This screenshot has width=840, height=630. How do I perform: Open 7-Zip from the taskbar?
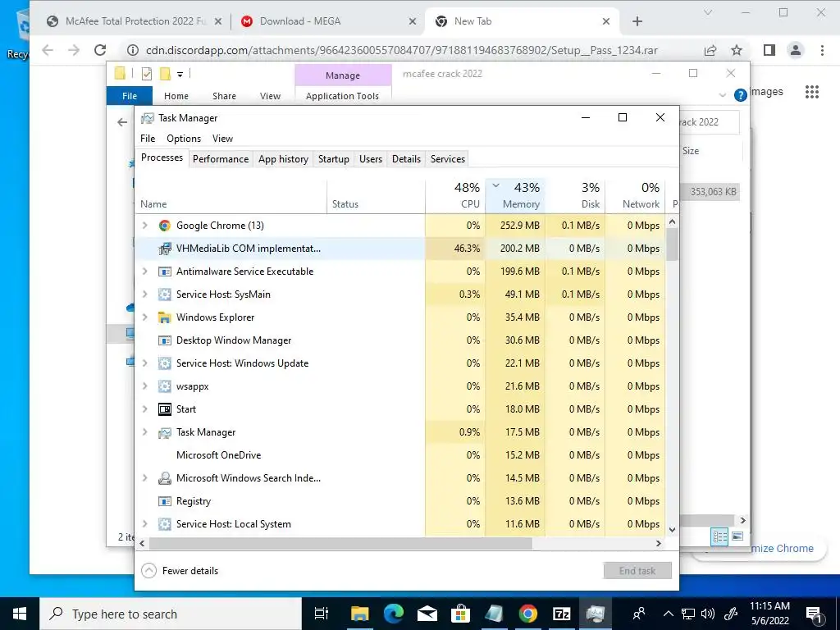[561, 614]
